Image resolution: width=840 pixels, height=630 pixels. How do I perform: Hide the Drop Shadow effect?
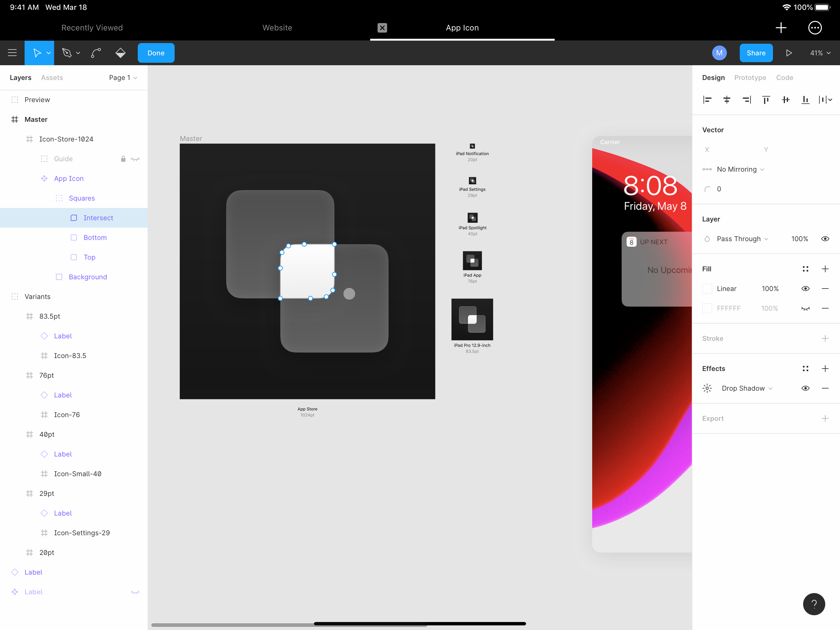tap(805, 388)
